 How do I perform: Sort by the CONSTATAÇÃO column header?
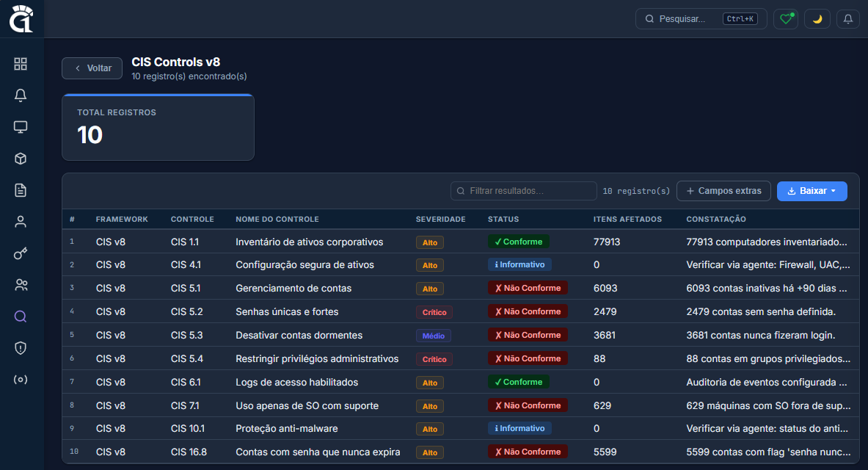716,219
